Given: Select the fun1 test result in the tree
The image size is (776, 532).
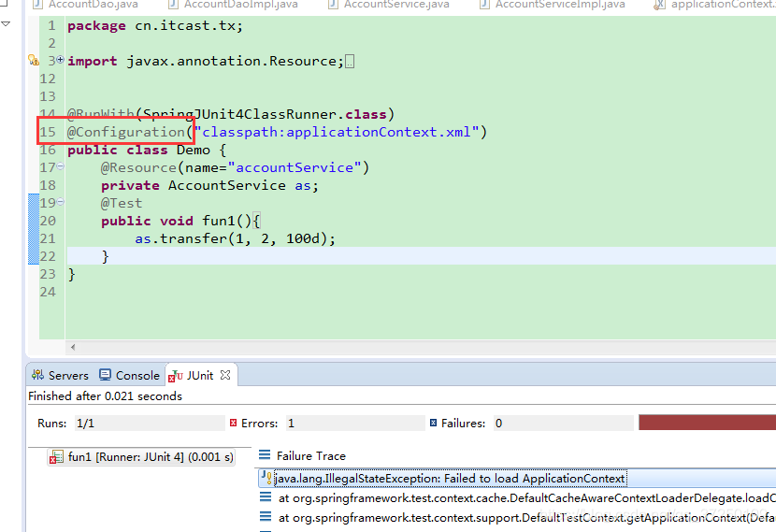Looking at the screenshot, I should click(x=141, y=457).
